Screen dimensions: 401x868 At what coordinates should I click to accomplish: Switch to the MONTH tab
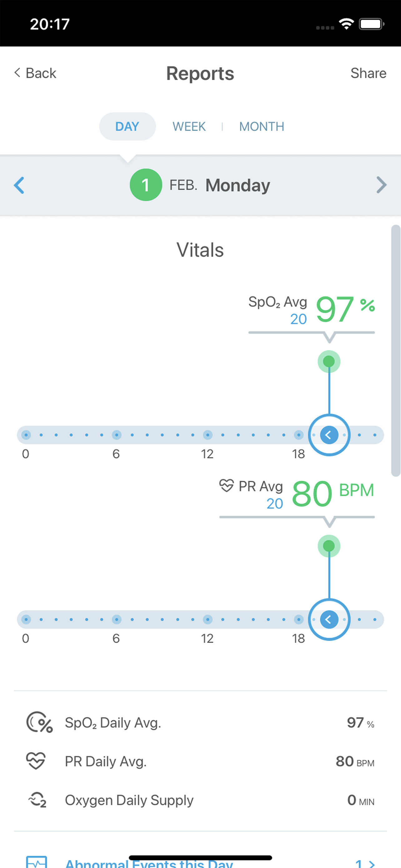pos(262,126)
